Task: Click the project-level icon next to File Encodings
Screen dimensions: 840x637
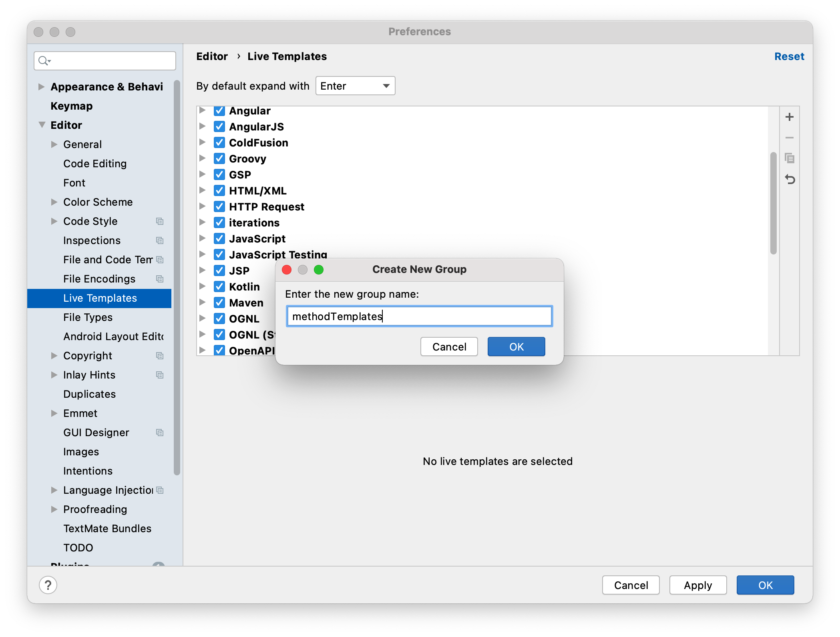Action: (160, 279)
